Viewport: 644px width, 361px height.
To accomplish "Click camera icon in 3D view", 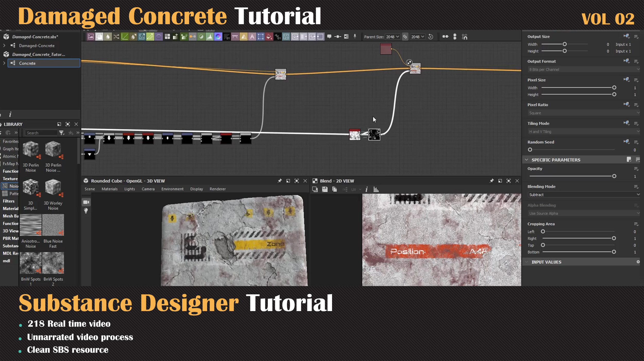I will 86,202.
